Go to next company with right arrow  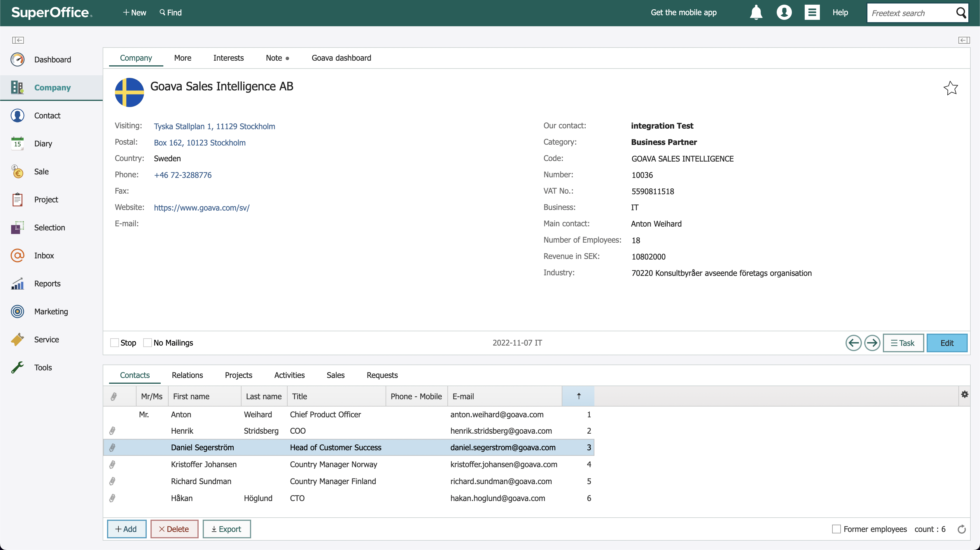[872, 343]
